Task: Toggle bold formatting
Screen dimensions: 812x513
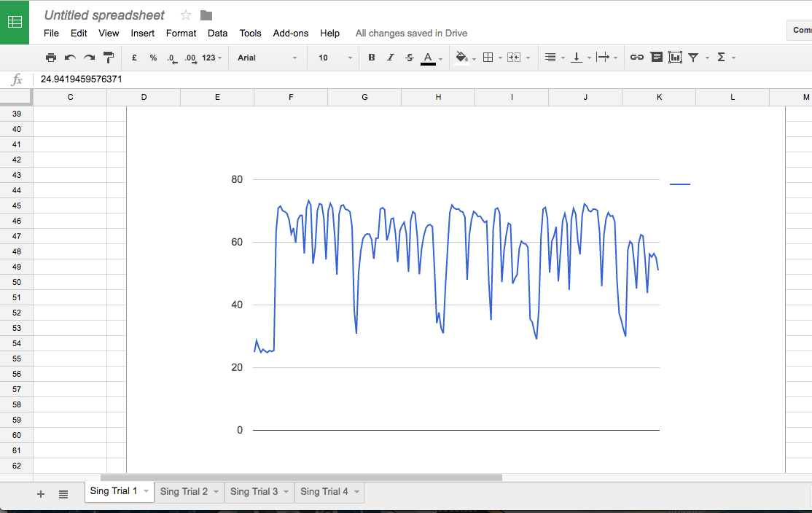Action: (371, 58)
